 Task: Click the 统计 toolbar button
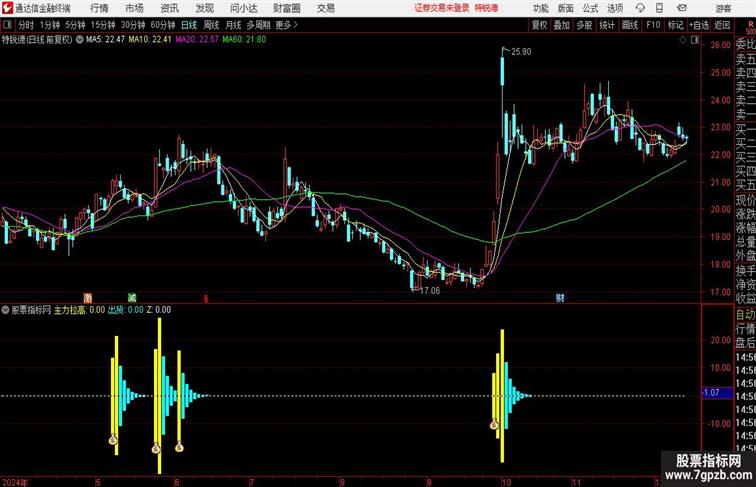pyautogui.click(x=607, y=25)
